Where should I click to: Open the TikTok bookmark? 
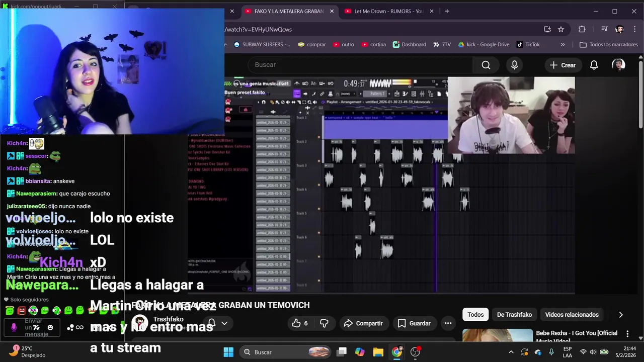pos(528,44)
